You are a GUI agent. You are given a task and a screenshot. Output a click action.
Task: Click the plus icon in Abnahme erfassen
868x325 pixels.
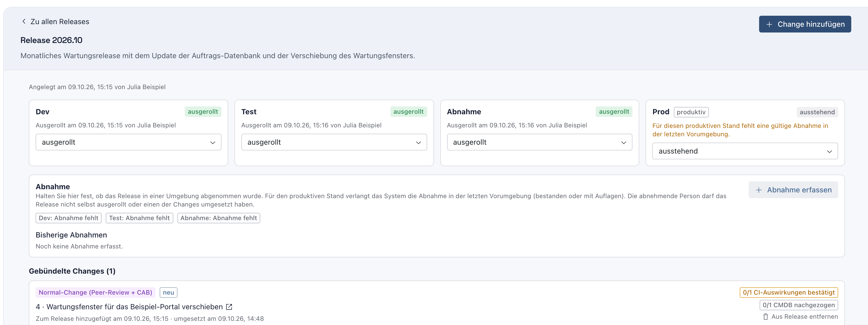(x=759, y=190)
